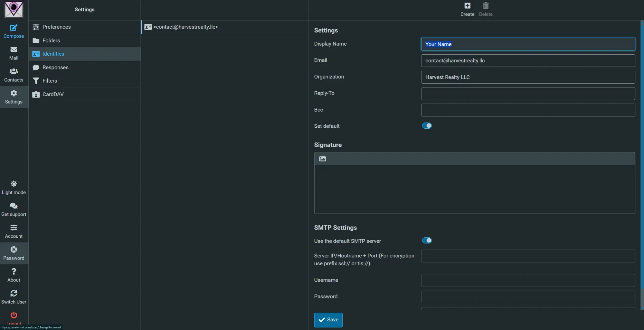
Task: Open the Account settings icon
Action: point(14,231)
